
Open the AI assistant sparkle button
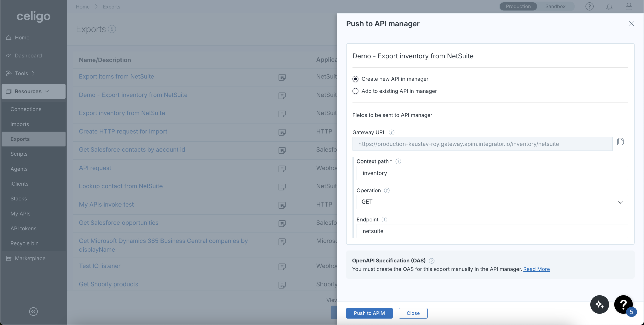click(599, 304)
